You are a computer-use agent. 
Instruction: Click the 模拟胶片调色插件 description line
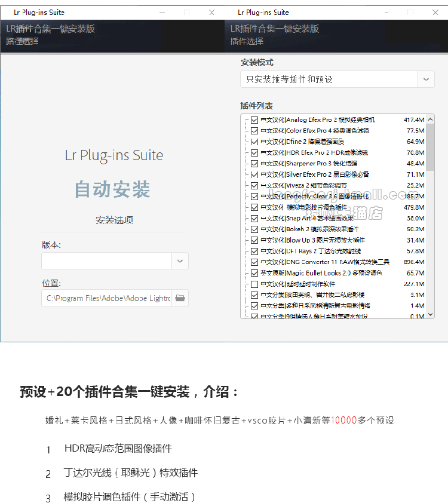coord(130,497)
